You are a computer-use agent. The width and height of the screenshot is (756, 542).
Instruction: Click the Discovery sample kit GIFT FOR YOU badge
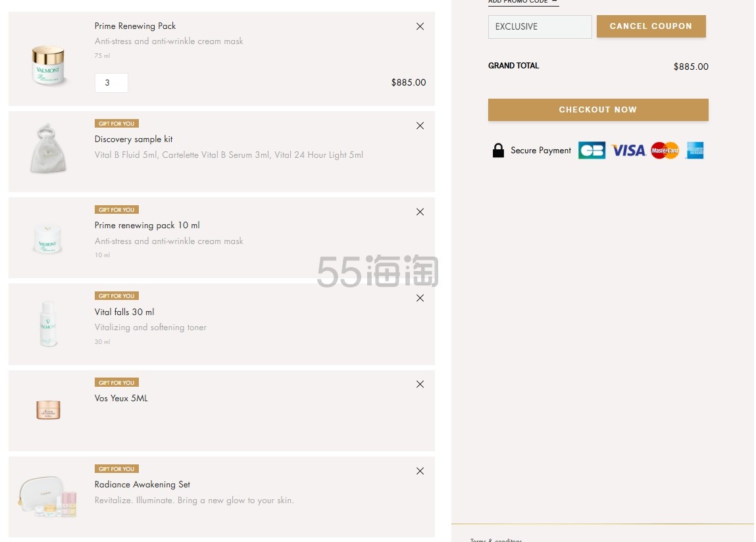[116, 124]
